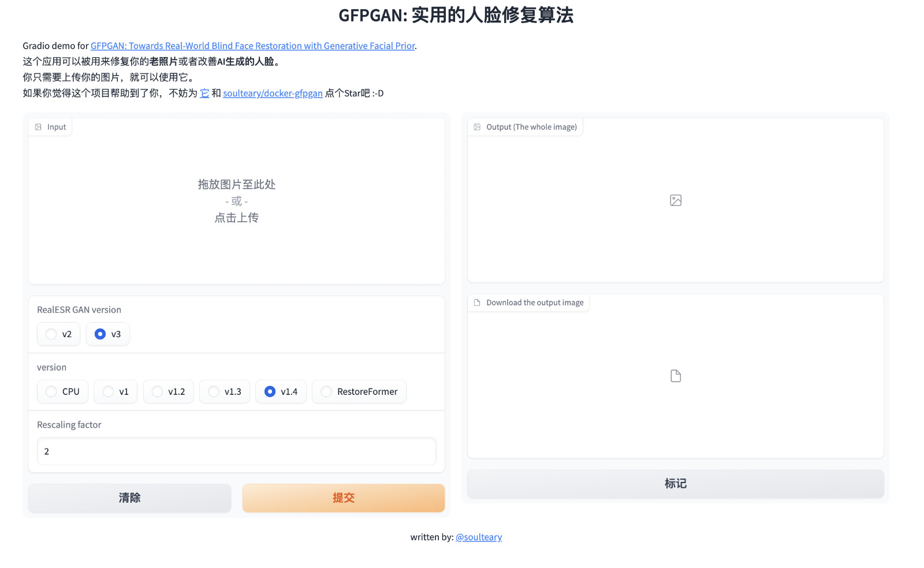Select RealESR GAN version v2
Viewport: 924px width, 568px height.
tap(59, 334)
